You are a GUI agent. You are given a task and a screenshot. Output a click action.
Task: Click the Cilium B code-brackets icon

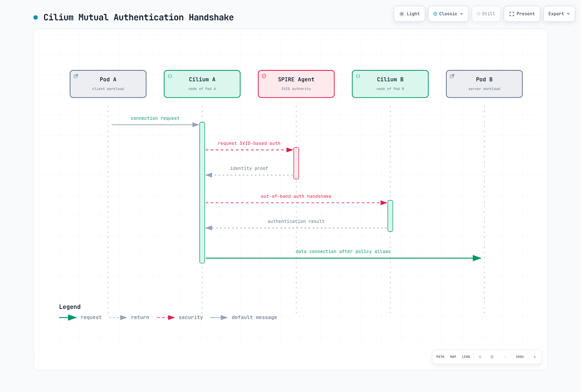click(358, 76)
